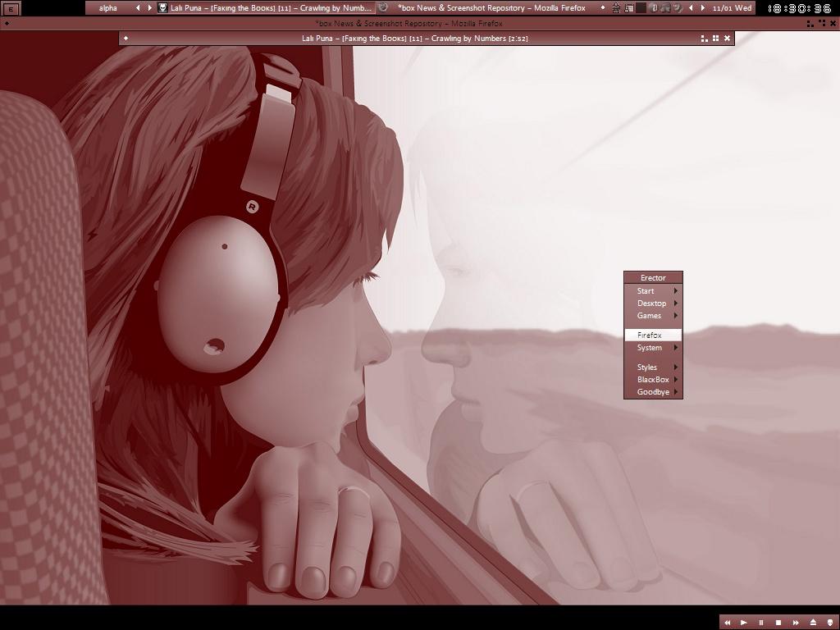The image size is (840, 630).
Task: Click the alpha workspace label
Action: coord(108,8)
